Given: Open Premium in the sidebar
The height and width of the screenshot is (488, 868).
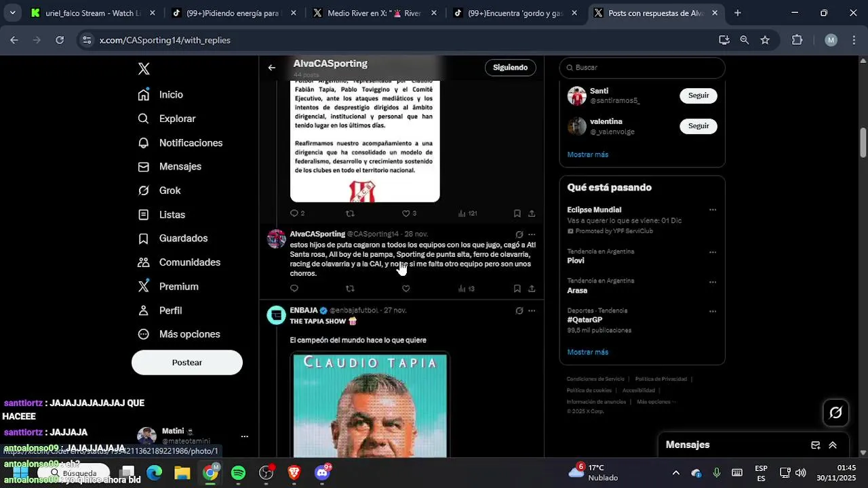Looking at the screenshot, I should tap(168, 287).
